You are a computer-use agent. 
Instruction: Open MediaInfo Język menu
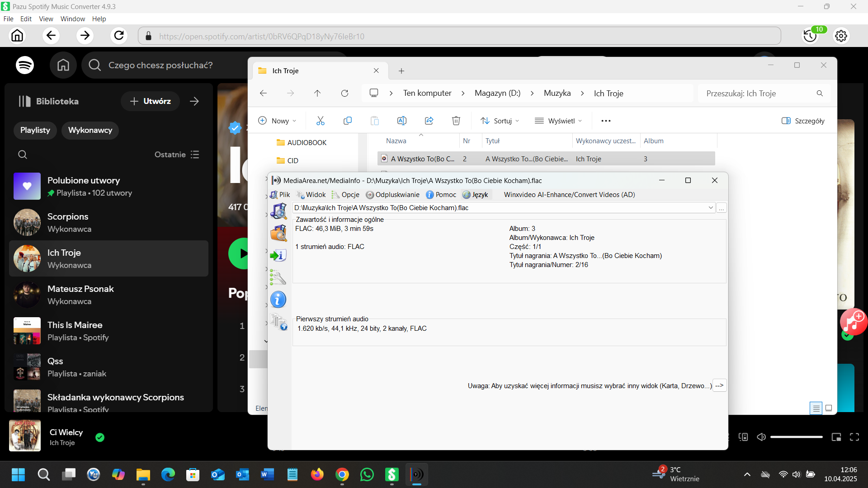pyautogui.click(x=475, y=195)
